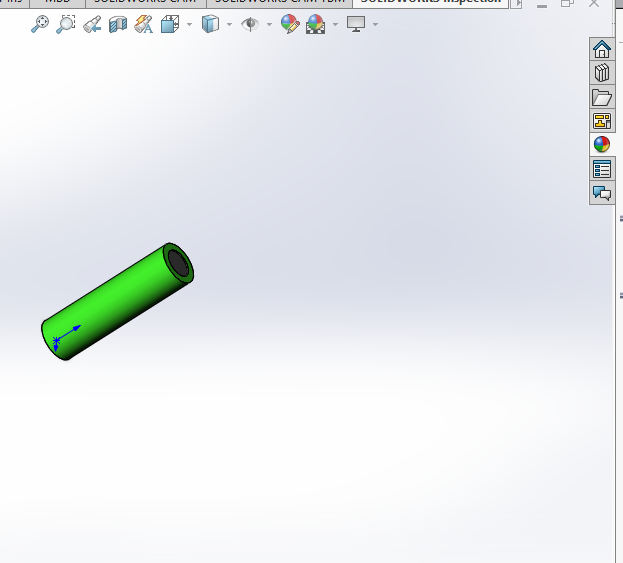Select the dark bore on the cylinder end

coord(178,263)
